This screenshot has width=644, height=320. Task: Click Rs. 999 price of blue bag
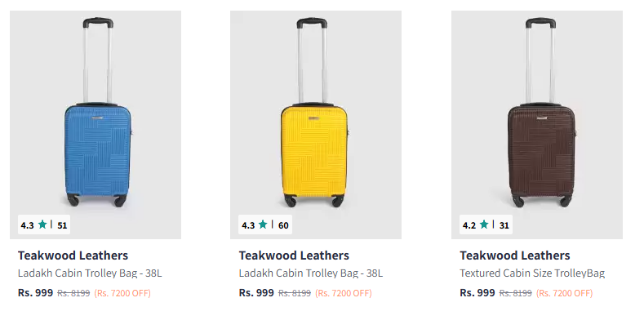(x=35, y=293)
